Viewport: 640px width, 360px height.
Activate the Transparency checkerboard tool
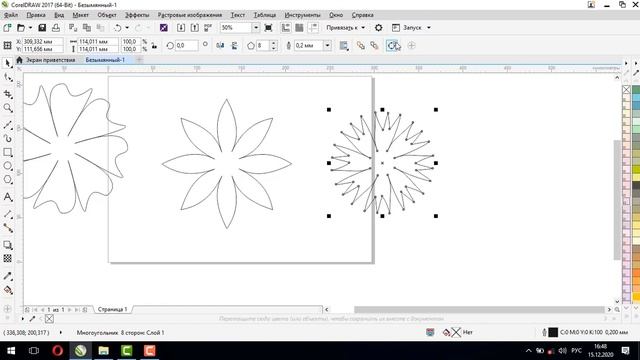coord(7,258)
